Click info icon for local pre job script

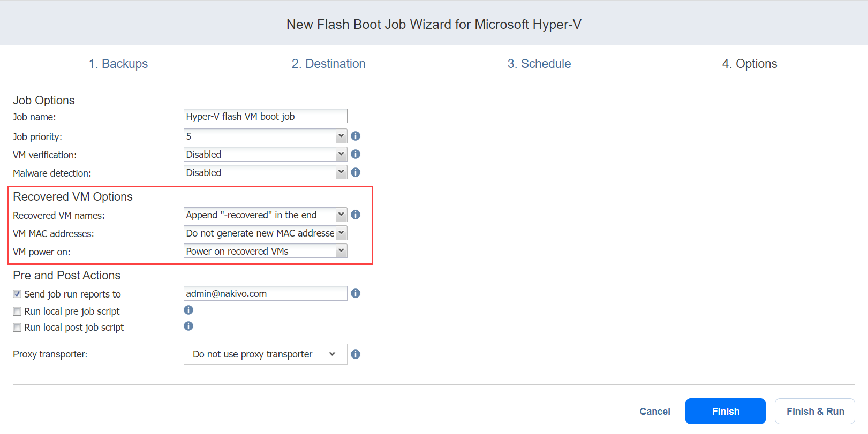(188, 310)
